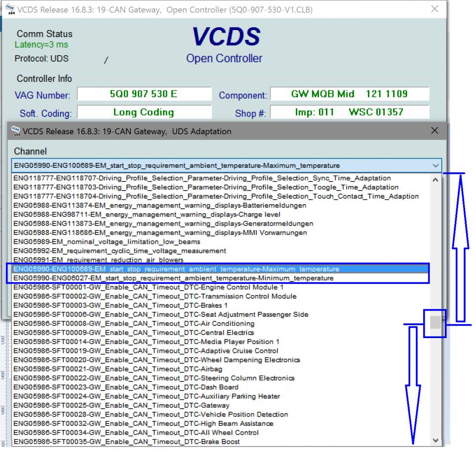Click the VAG Number field 5Q0 907 530 E
The width and height of the screenshot is (476, 458).
[144, 94]
